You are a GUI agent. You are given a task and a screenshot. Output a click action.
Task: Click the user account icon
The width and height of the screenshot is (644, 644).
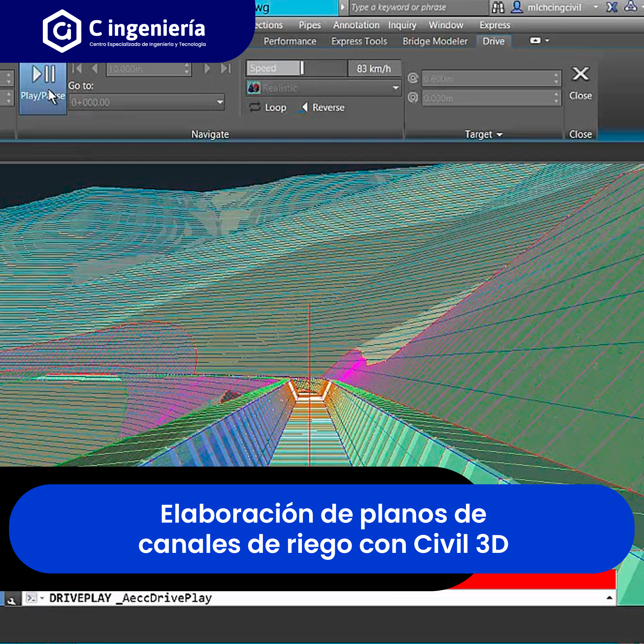coord(517,7)
